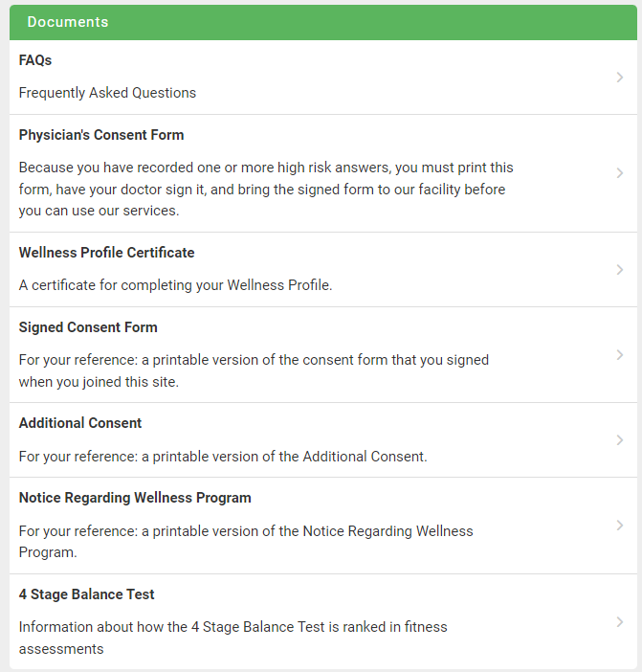Viewport: 642px width, 672px height.
Task: Click the chevron beside 4 Stage Balance Test
Action: (620, 622)
